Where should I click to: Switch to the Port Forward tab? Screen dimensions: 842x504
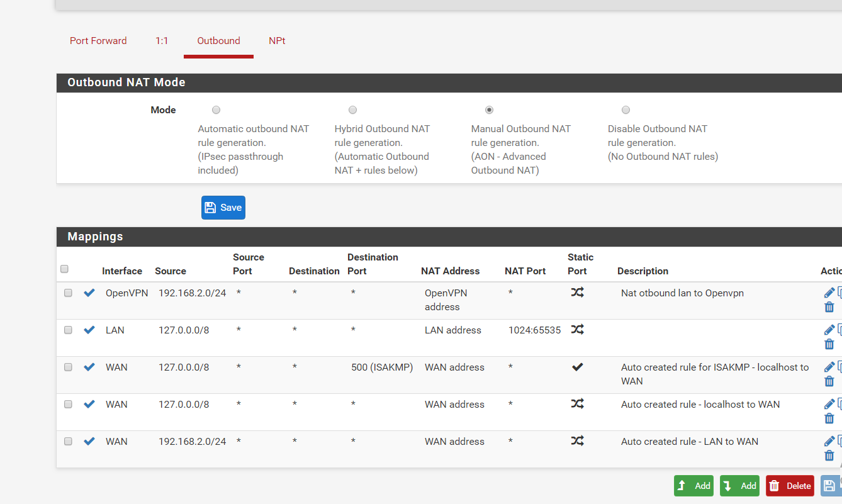tap(98, 41)
